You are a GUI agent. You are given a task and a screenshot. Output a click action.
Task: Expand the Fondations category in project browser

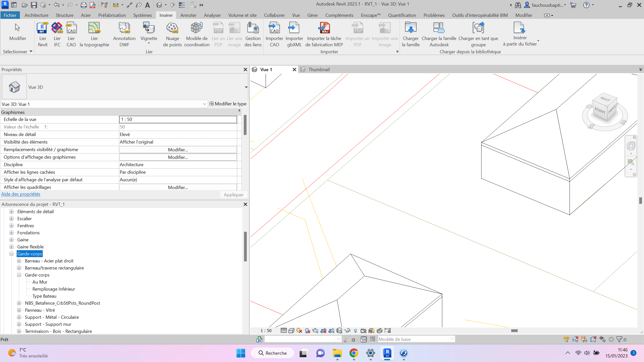[x=12, y=233]
